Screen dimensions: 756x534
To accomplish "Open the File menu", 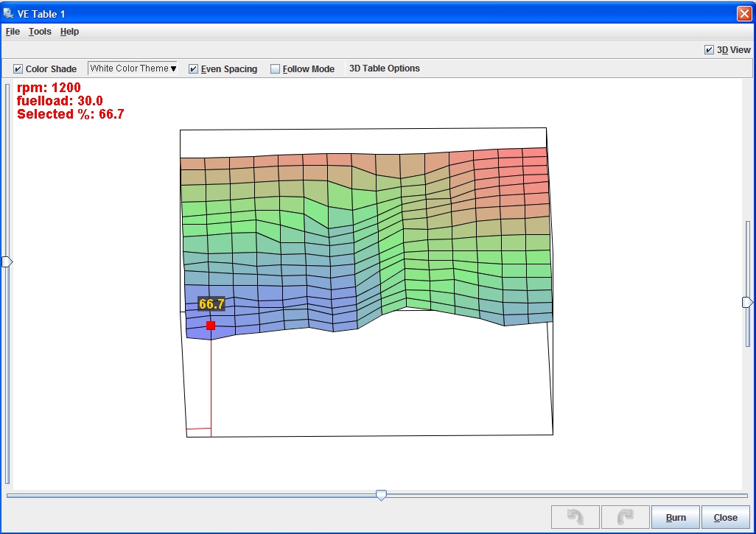I will pos(13,32).
